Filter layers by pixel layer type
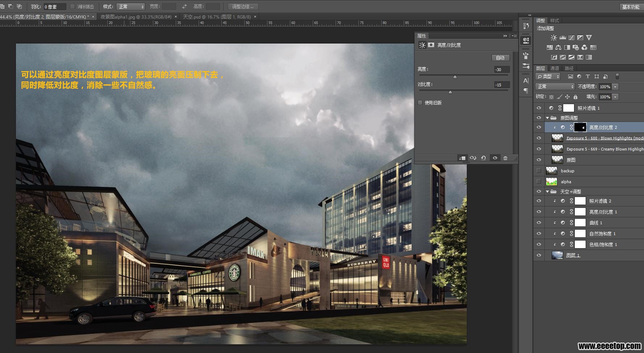The height and width of the screenshot is (353, 644). tap(570, 76)
